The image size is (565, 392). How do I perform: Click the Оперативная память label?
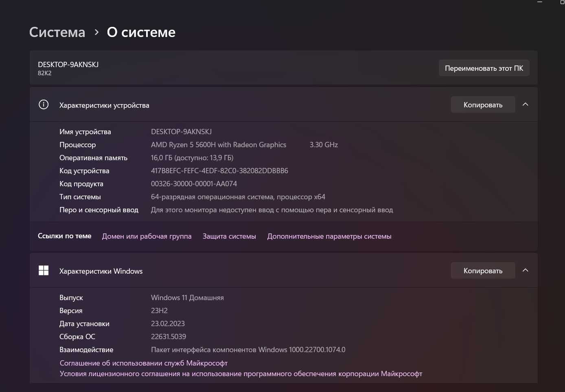93,158
